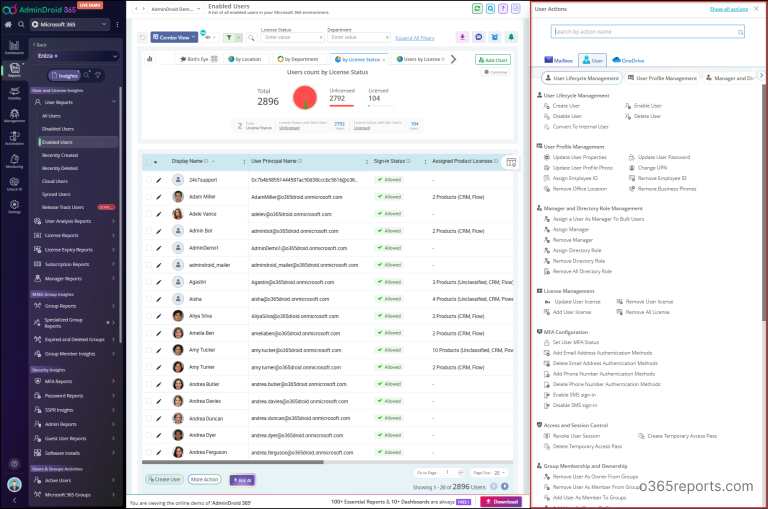Click the More Action button
Viewport: 768px width, 509px height.
[204, 479]
